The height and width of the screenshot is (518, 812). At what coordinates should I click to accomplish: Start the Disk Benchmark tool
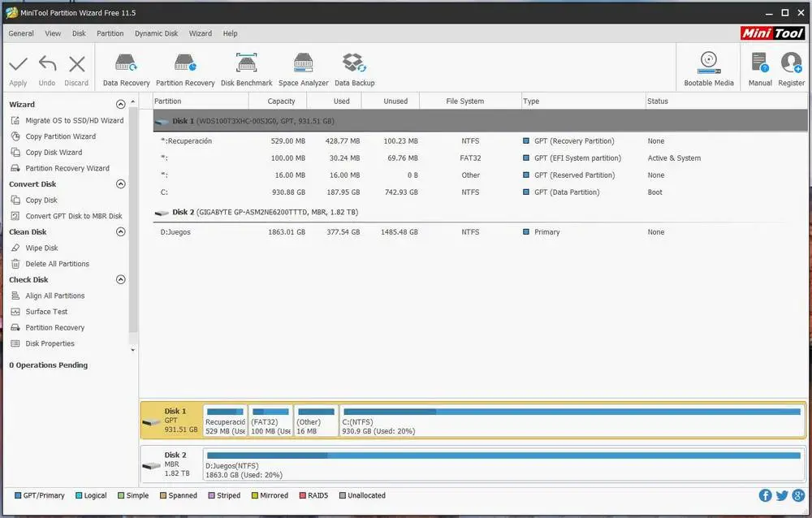247,70
